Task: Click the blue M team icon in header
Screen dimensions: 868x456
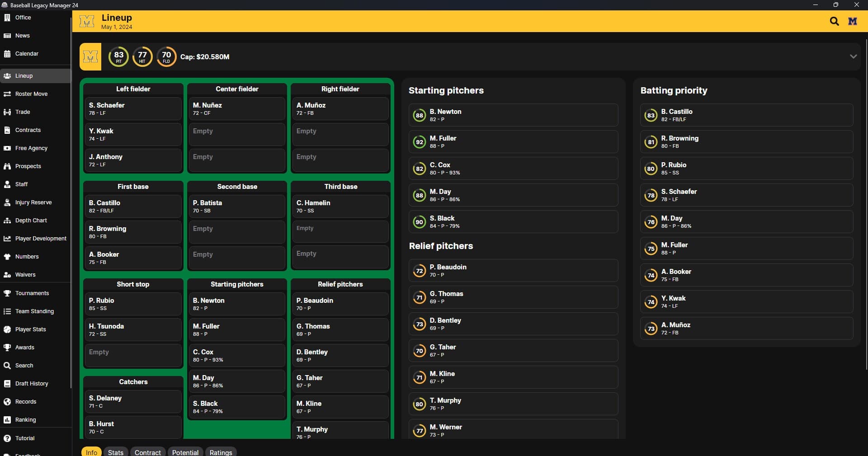Action: coord(853,21)
